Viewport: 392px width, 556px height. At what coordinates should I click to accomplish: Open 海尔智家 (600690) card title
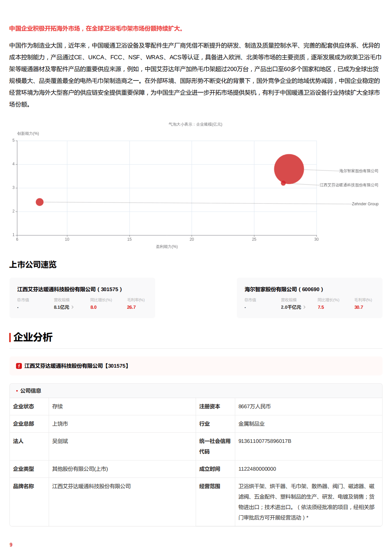point(284,289)
